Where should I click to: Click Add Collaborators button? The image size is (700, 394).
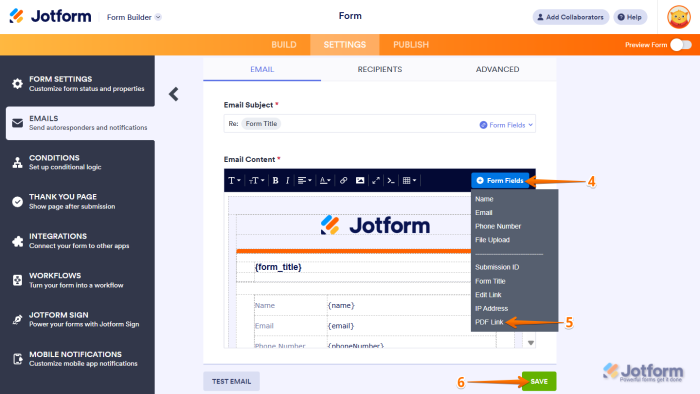coord(571,17)
